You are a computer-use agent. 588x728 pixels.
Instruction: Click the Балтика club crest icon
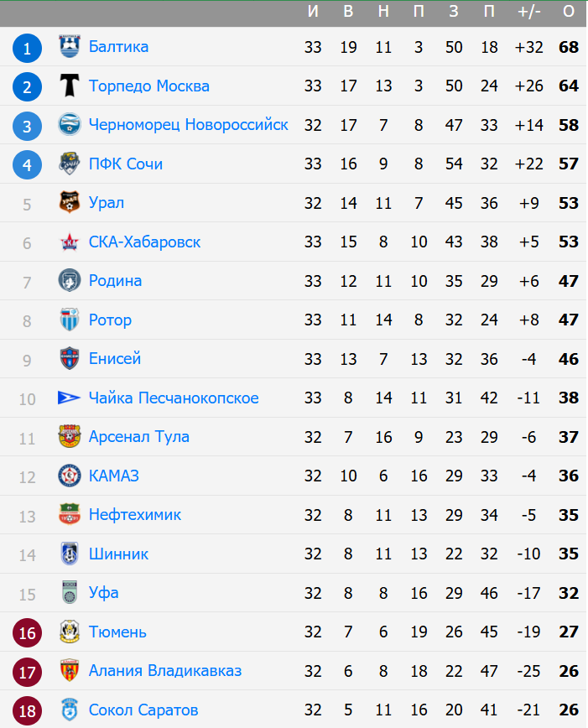click(x=70, y=46)
